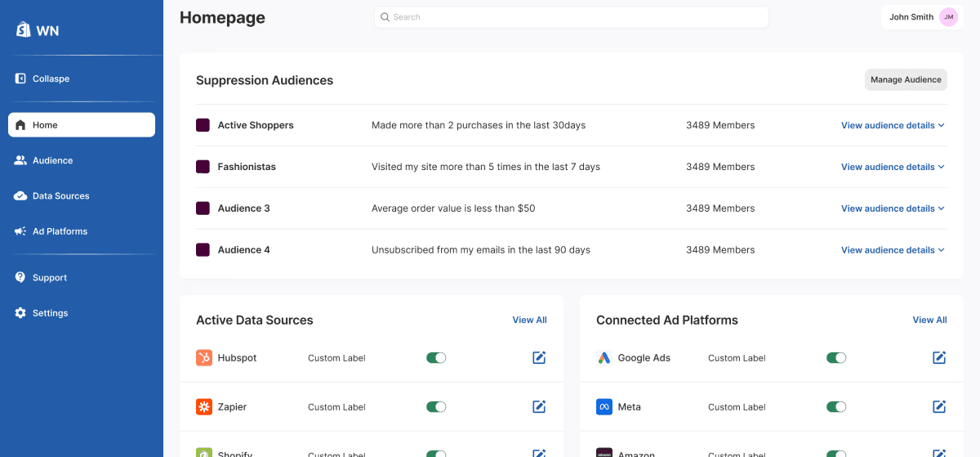The width and height of the screenshot is (980, 457).
Task: Click Google Ads Custom Label text
Action: 737,358
